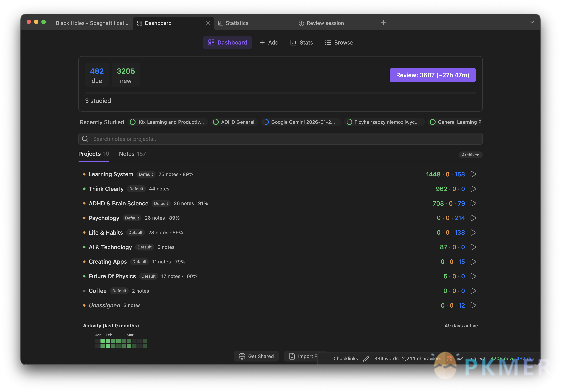The width and height of the screenshot is (561, 392).
Task: Click the pencil edit icon in status bar
Action: click(366, 359)
